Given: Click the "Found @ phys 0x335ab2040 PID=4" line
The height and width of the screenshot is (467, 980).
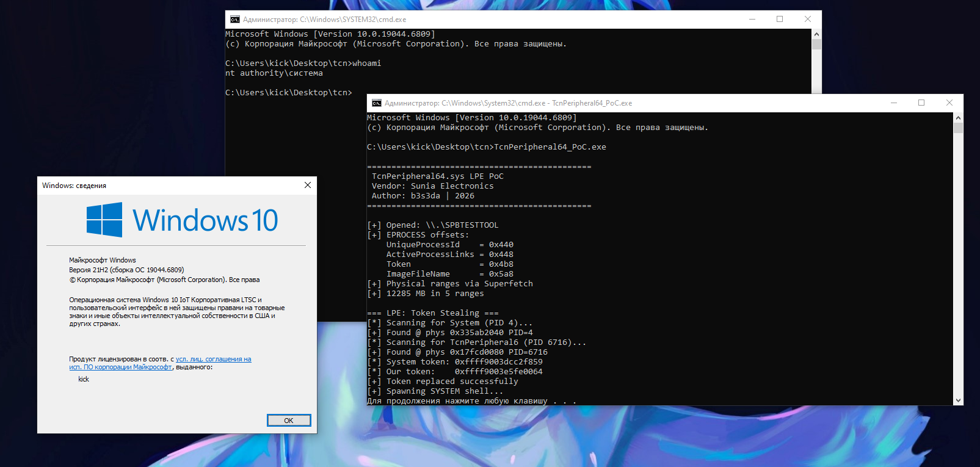Looking at the screenshot, I should click(450, 333).
